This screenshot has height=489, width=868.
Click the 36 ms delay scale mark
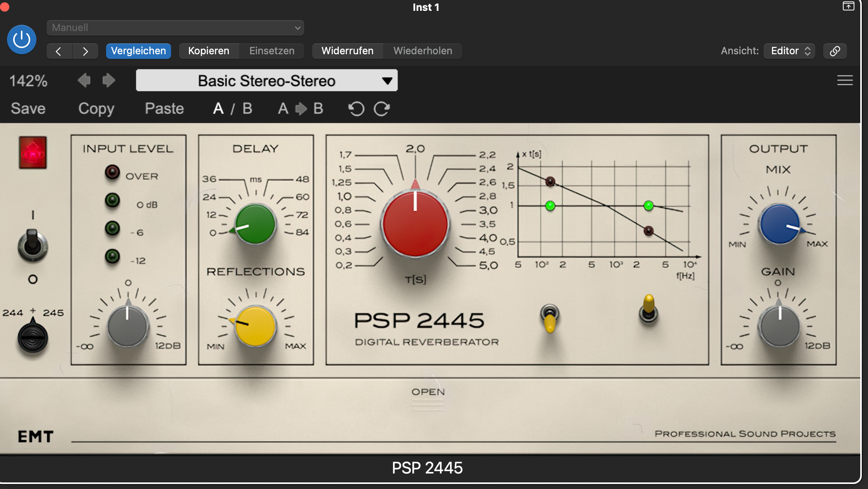click(209, 179)
